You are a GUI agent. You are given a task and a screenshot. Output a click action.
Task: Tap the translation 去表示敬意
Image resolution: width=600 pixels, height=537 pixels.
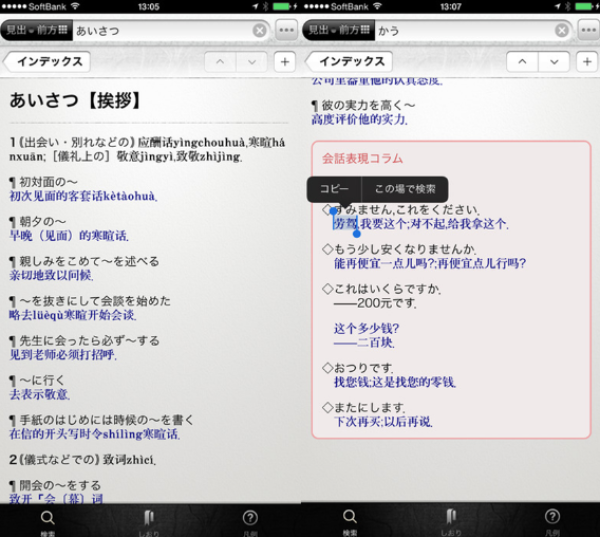[x=39, y=394]
